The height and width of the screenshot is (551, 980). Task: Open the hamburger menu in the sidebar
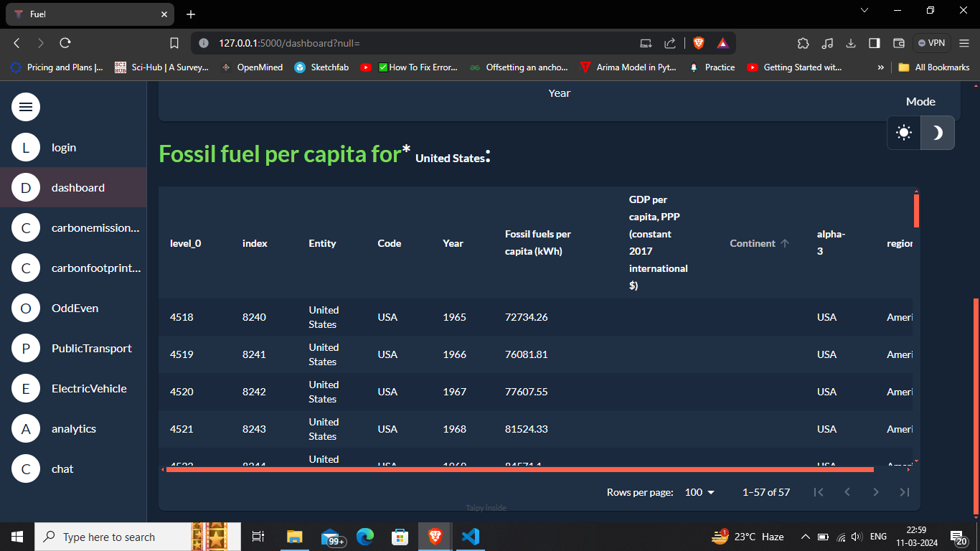point(26,107)
